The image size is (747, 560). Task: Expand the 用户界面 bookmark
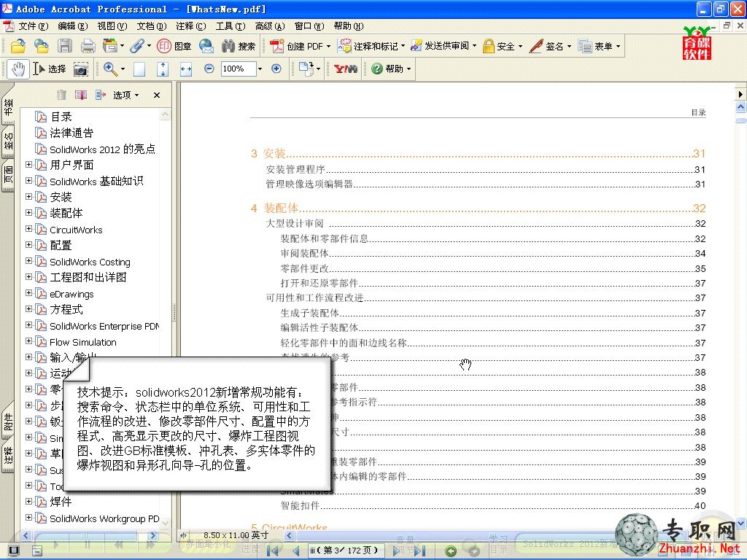tap(28, 165)
